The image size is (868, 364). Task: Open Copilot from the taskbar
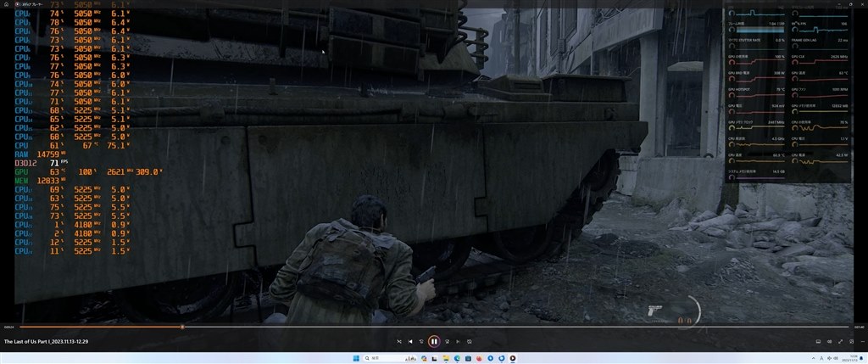click(424, 358)
